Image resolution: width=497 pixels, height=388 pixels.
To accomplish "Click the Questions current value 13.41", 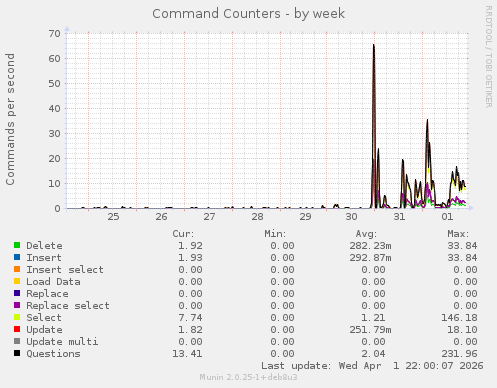I will pos(187,354).
